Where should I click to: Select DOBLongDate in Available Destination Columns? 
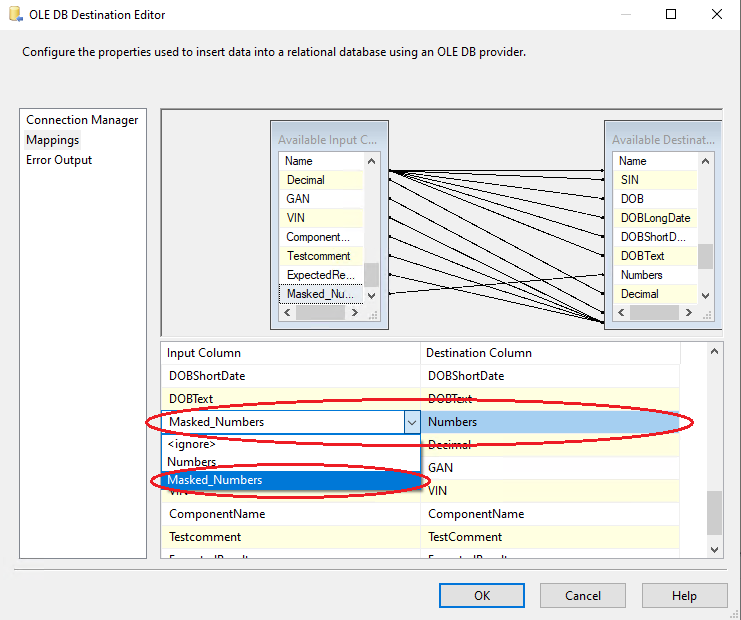tap(655, 218)
